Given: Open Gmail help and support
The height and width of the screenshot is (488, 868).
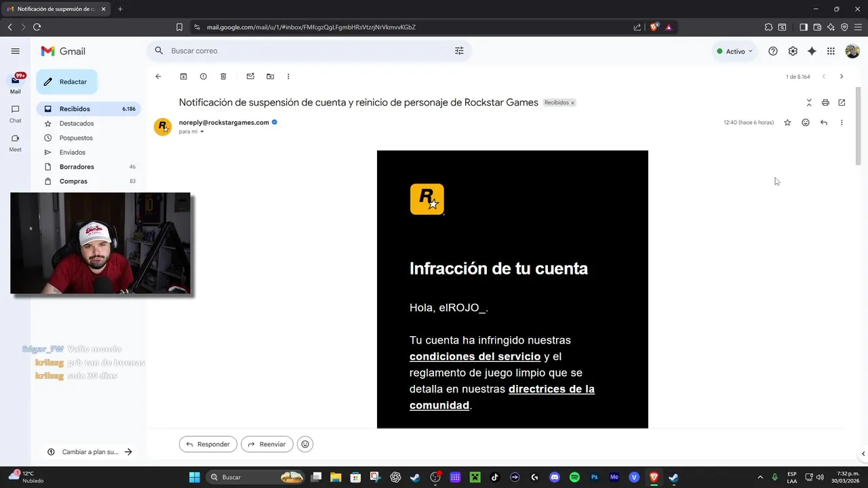Looking at the screenshot, I should (773, 51).
